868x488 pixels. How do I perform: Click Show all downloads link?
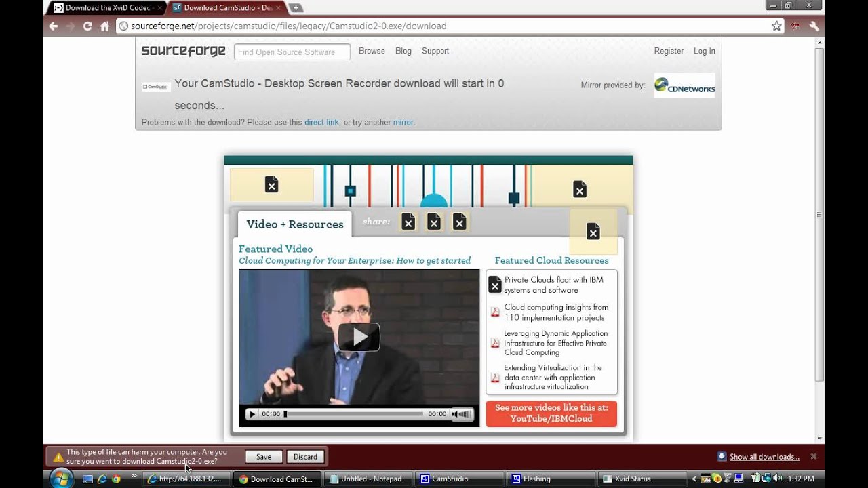click(x=764, y=457)
